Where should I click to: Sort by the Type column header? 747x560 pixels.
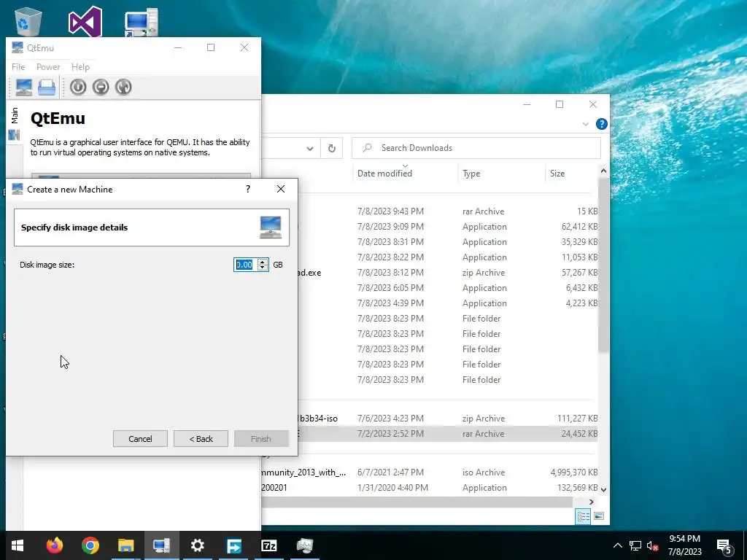[471, 174]
